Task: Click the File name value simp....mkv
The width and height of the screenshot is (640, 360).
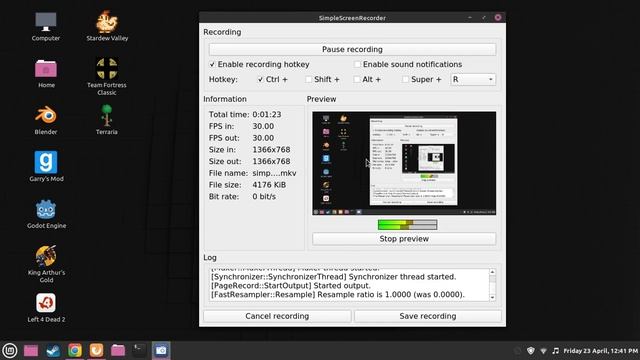Action: 274,173
